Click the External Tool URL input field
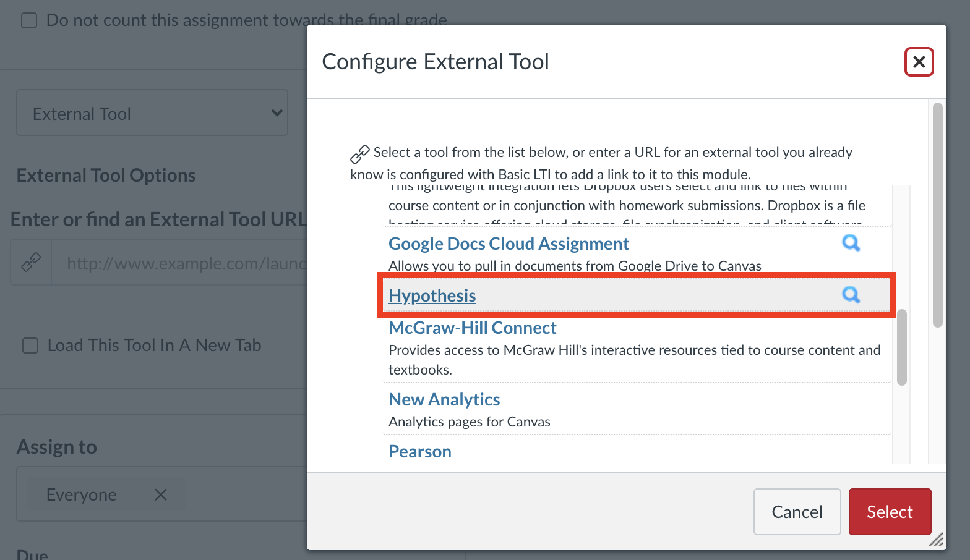This screenshot has height=560, width=970. (179, 263)
